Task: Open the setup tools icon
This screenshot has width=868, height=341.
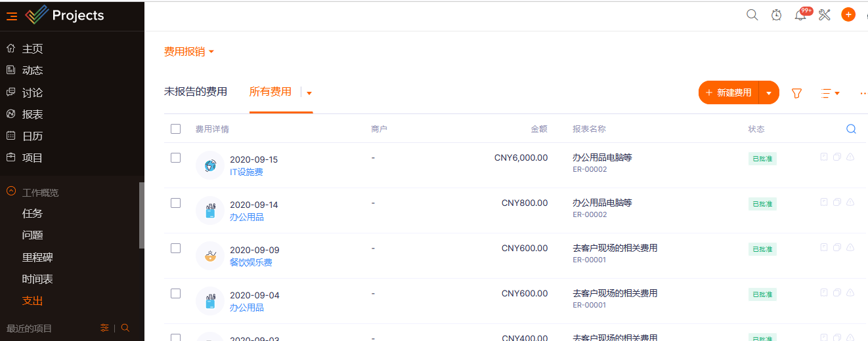Action: pos(825,15)
